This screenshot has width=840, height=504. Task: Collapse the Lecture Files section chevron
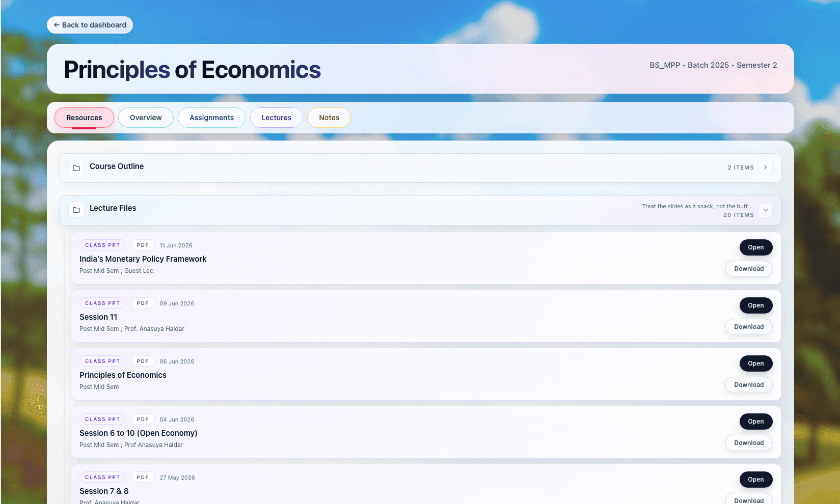coord(765,210)
